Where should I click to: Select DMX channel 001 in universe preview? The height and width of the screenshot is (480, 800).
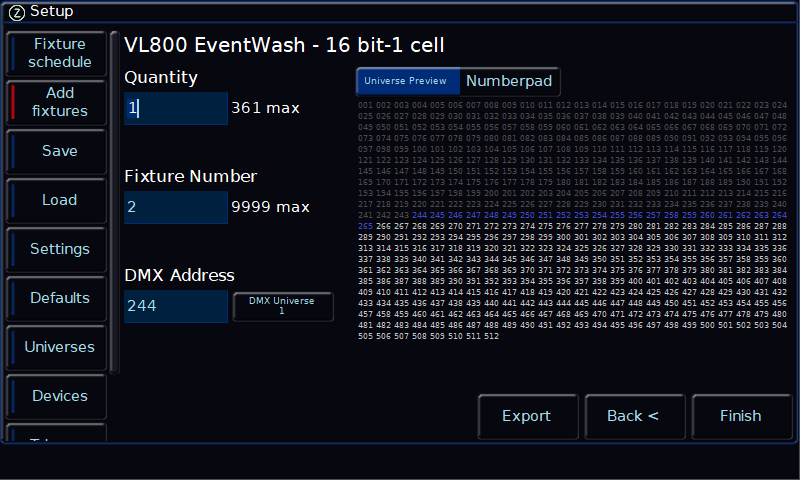point(365,105)
